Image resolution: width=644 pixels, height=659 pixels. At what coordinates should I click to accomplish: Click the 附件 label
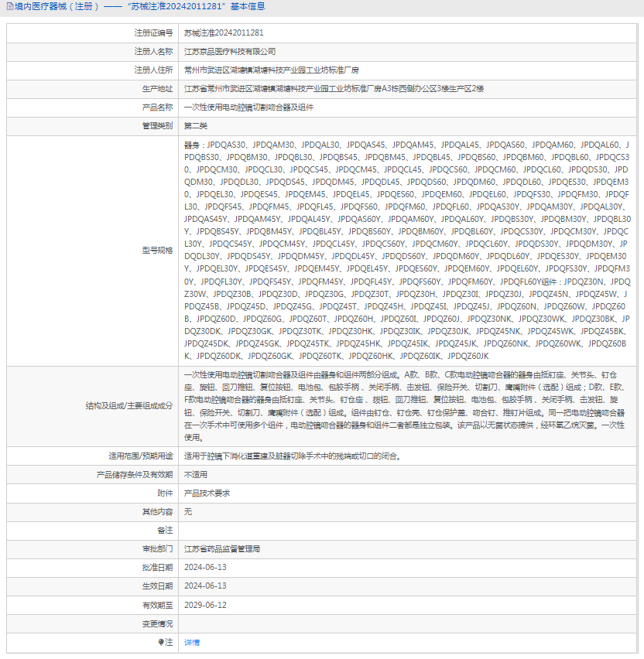(x=165, y=493)
